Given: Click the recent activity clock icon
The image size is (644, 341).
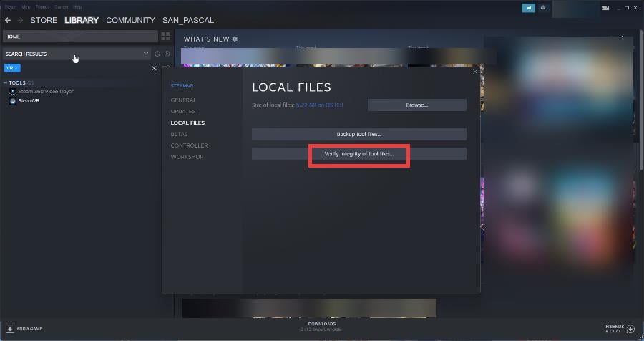Looking at the screenshot, I should pyautogui.click(x=157, y=54).
